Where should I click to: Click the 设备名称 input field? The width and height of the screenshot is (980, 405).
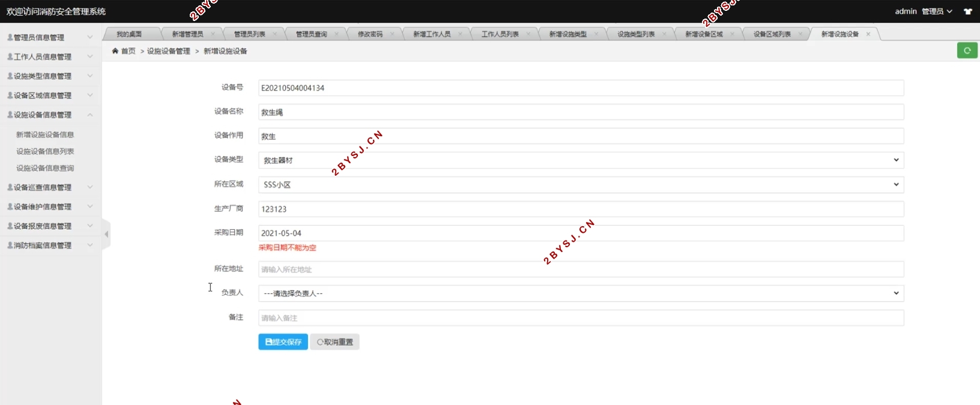[x=581, y=112]
